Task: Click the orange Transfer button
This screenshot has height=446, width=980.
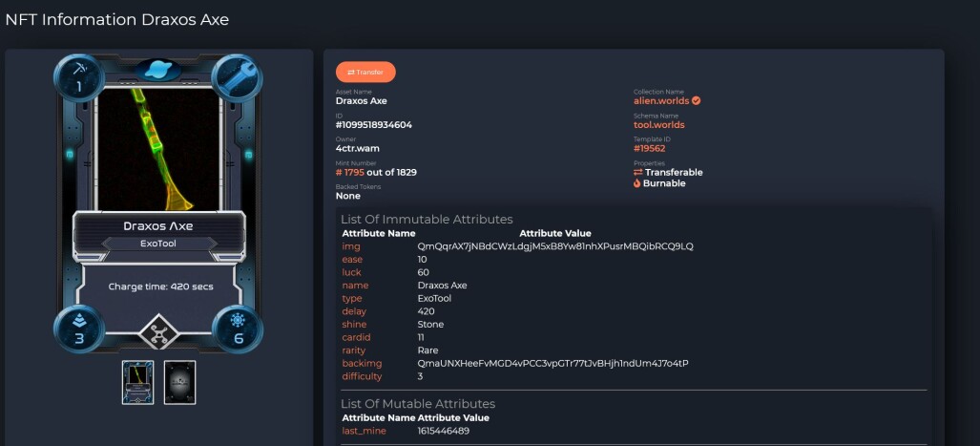Action: (365, 72)
